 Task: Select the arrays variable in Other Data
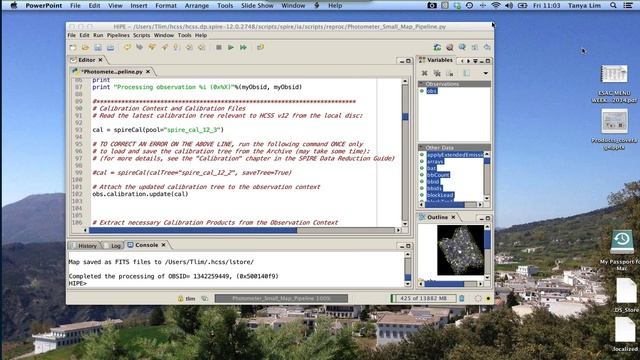(435, 162)
